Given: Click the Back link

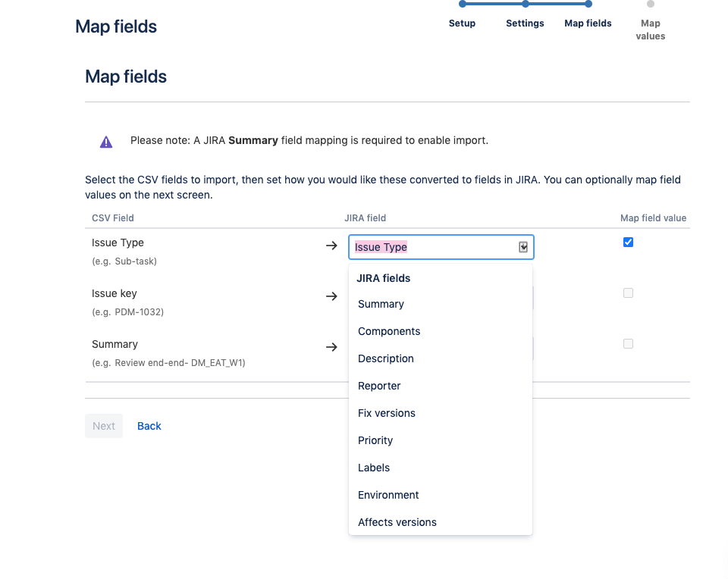Looking at the screenshot, I should tap(149, 426).
